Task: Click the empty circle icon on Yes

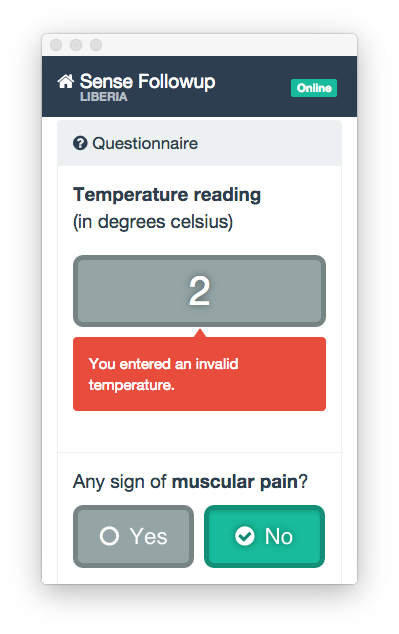Action: pos(109,536)
